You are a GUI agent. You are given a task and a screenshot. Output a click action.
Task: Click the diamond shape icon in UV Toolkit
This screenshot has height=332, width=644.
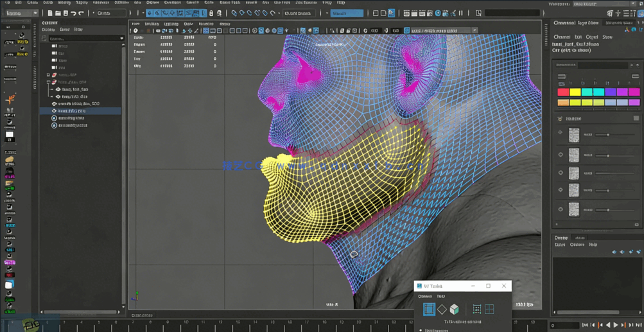442,310
